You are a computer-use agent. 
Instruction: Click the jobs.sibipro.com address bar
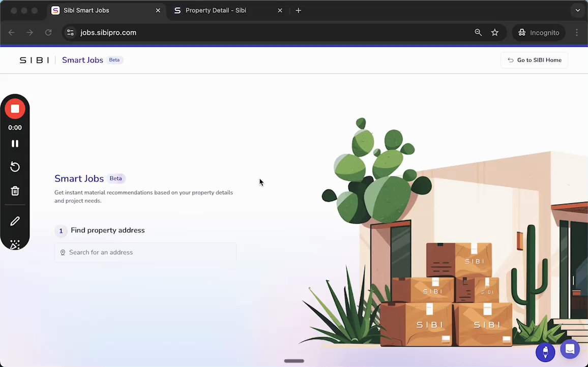point(284,33)
